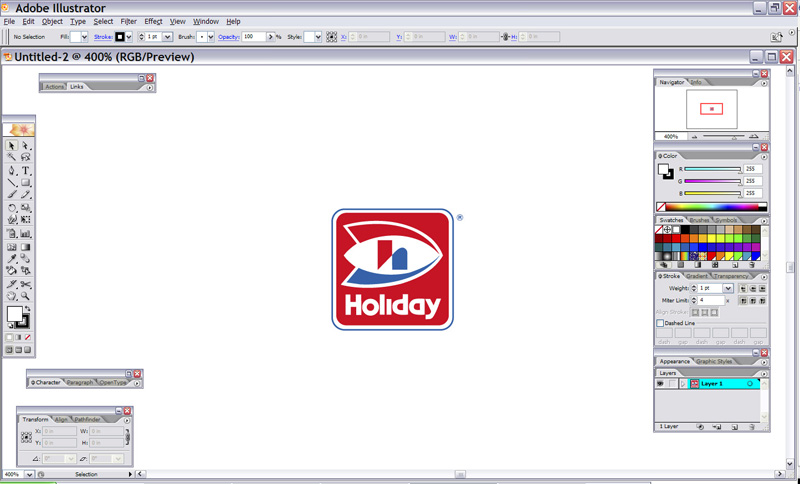Select the Scissors tool
The height and width of the screenshot is (484, 800).
pyautogui.click(x=25, y=284)
